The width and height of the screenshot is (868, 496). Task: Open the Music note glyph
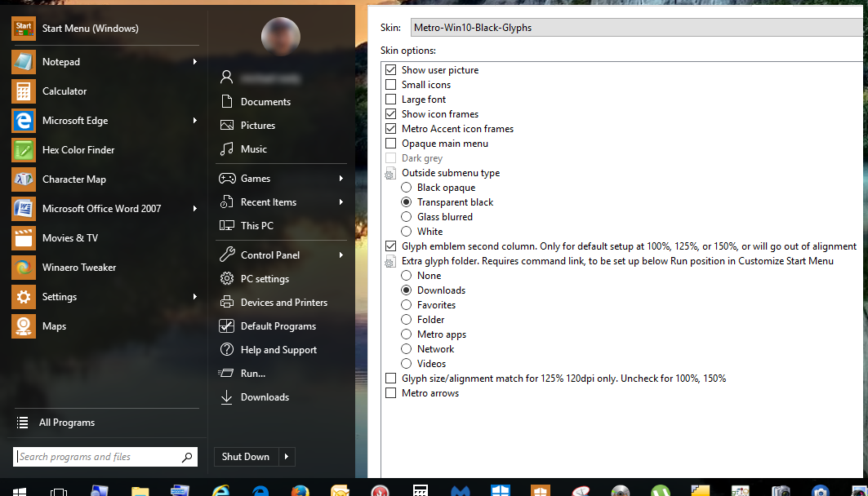point(226,148)
